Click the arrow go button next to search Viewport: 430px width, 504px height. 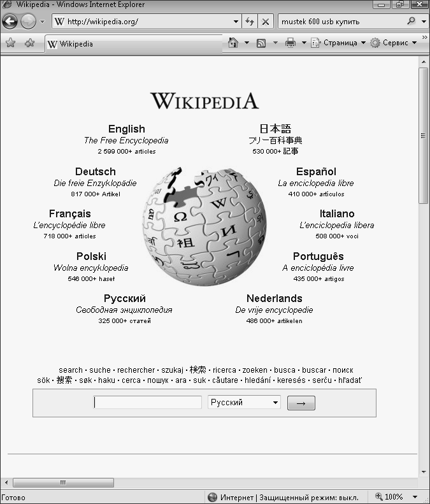[301, 403]
